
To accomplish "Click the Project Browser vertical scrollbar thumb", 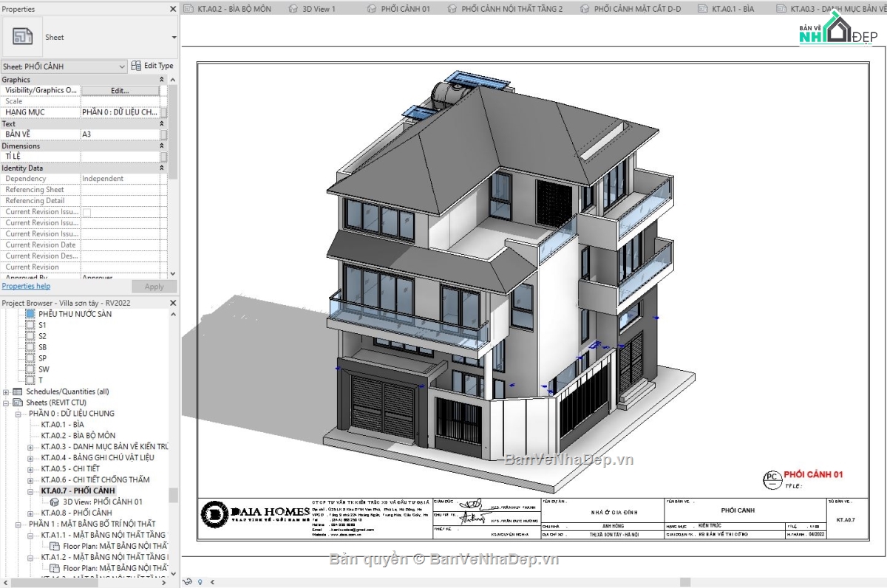I will 173,495.
